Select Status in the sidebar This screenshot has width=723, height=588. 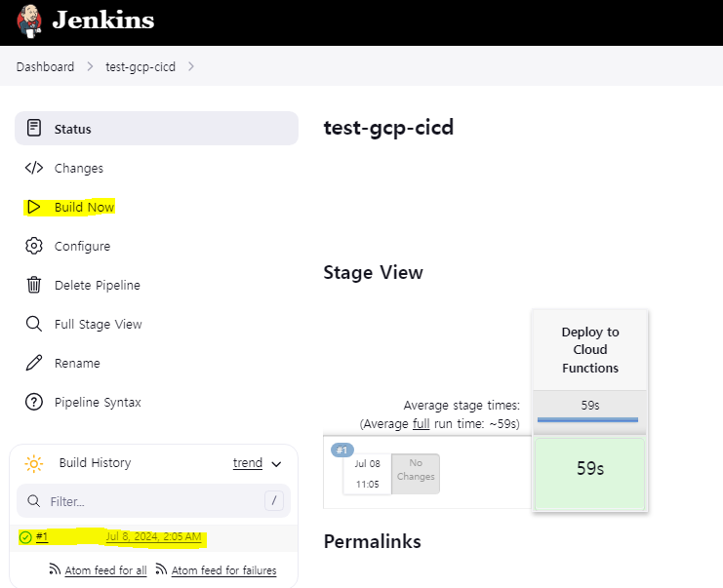tap(157, 128)
